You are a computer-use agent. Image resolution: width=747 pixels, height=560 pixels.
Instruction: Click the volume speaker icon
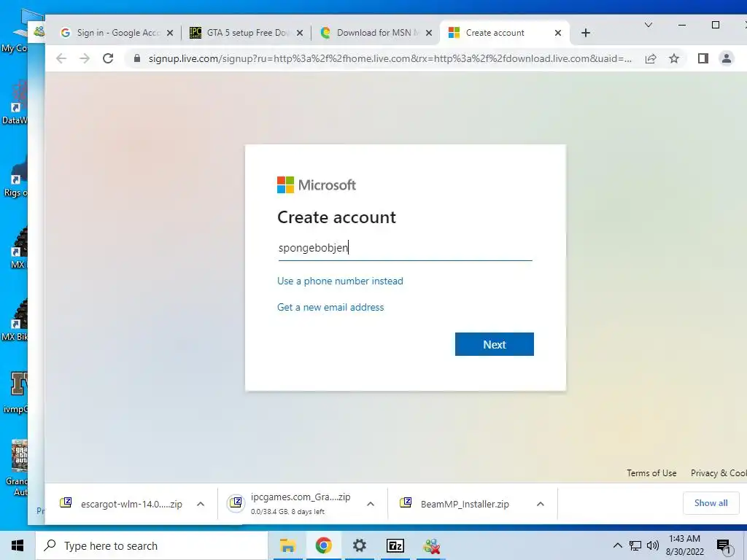pyautogui.click(x=653, y=545)
